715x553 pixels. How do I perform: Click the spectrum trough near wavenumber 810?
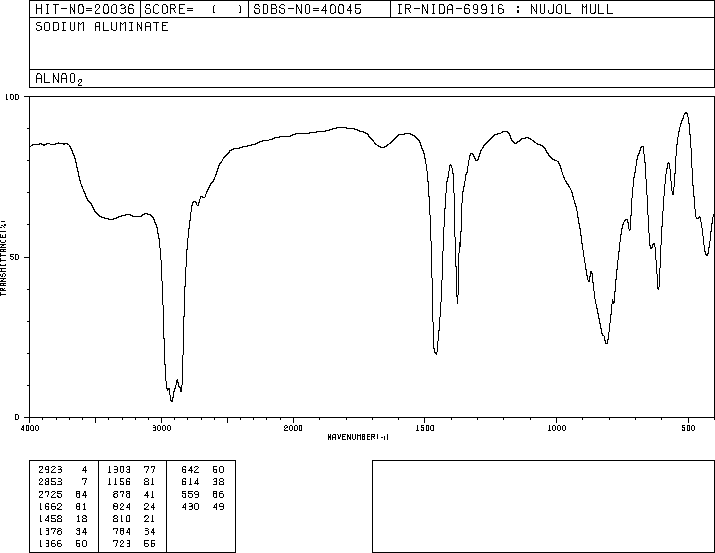point(606,342)
